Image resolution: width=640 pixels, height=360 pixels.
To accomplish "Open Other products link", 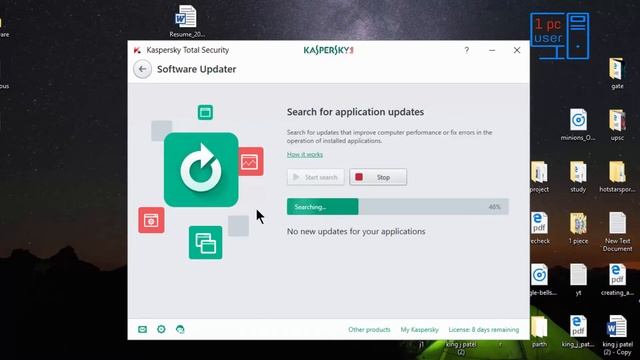I will (x=369, y=329).
